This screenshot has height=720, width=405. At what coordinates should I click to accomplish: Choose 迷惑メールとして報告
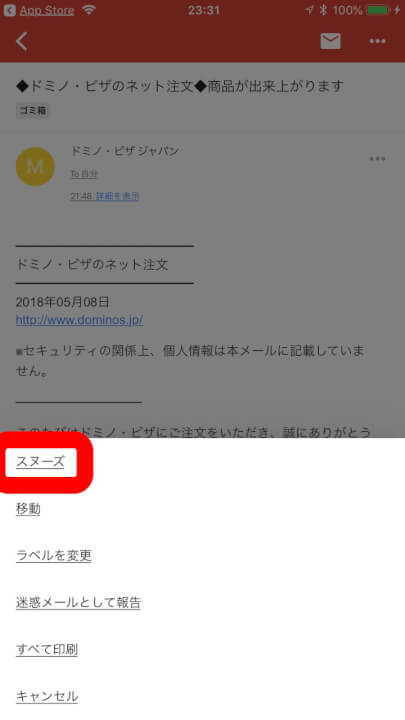79,602
